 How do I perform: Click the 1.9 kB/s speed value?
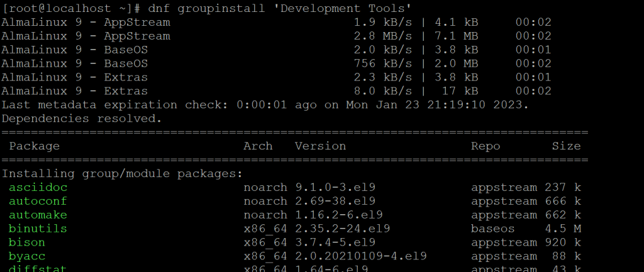[x=383, y=22]
